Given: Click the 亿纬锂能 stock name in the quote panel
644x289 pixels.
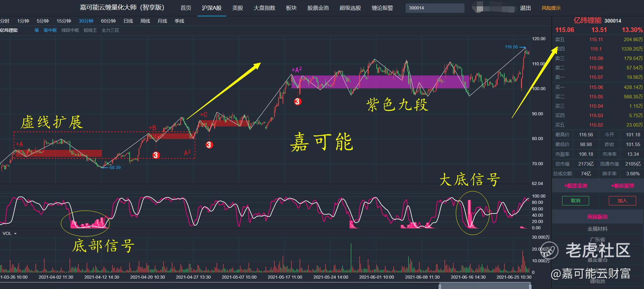Looking at the screenshot, I should 587,20.
